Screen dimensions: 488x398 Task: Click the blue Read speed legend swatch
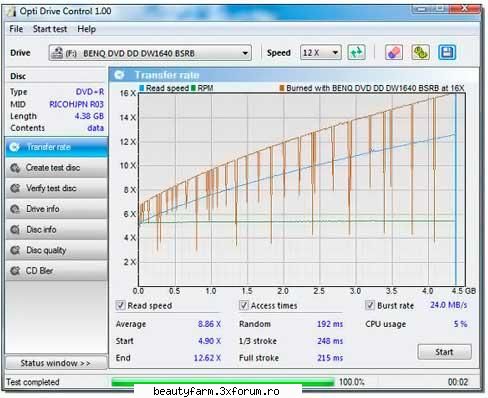pyautogui.click(x=142, y=88)
